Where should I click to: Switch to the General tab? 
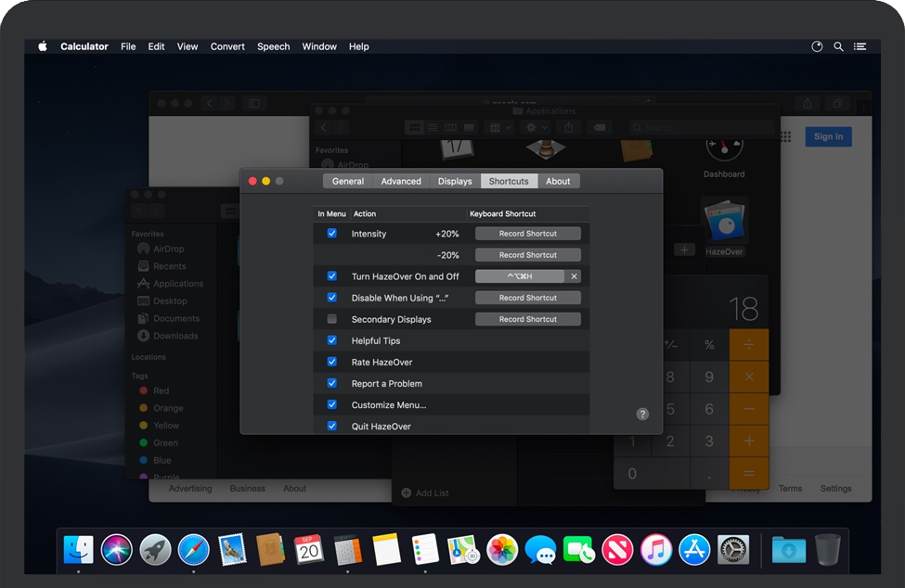pyautogui.click(x=348, y=181)
